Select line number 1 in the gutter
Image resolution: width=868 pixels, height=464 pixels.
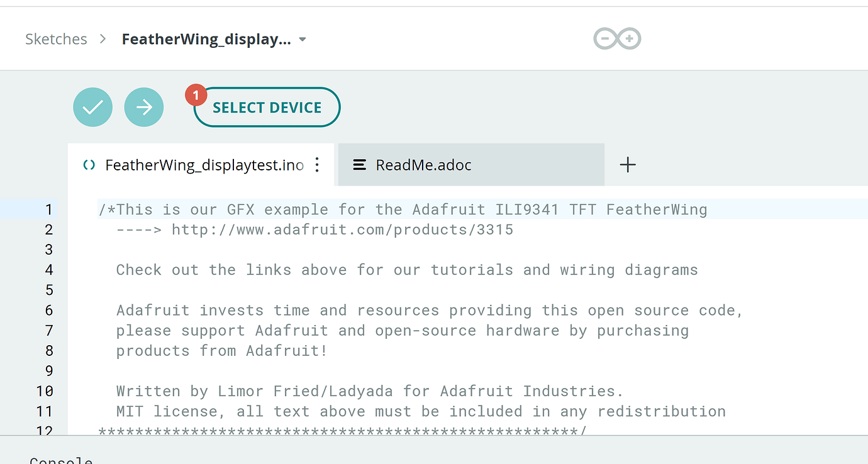[49, 209]
